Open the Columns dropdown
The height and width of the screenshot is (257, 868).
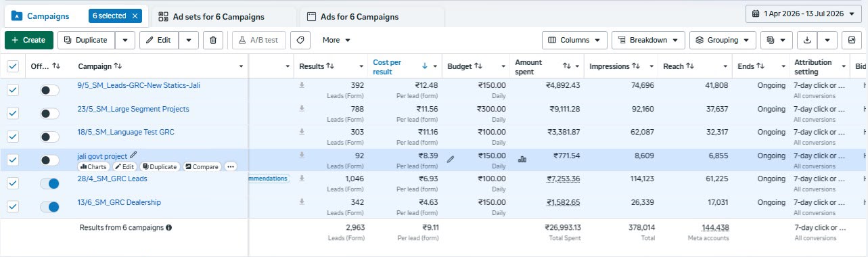574,40
